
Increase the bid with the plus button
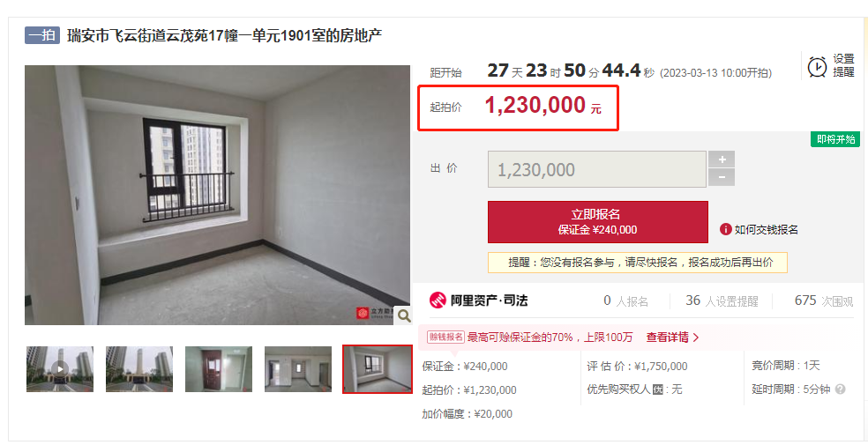[722, 159]
